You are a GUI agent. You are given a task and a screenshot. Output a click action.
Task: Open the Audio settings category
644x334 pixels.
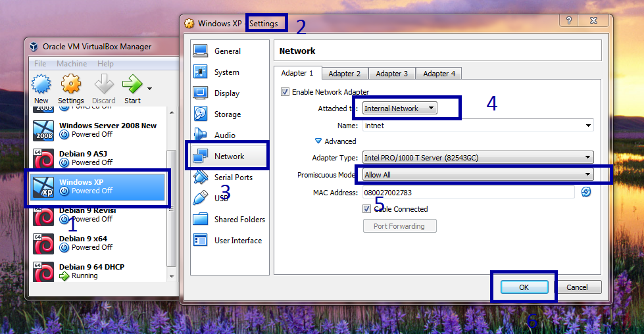(230, 135)
